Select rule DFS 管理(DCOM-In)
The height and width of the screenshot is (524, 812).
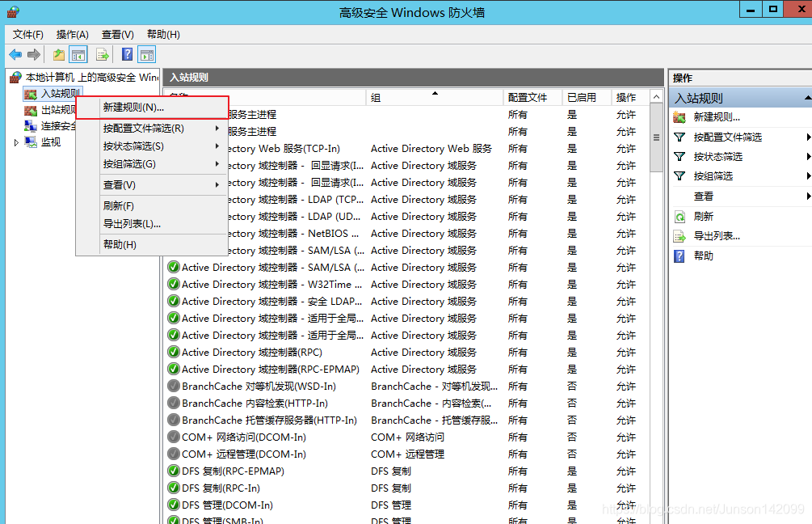click(227, 505)
